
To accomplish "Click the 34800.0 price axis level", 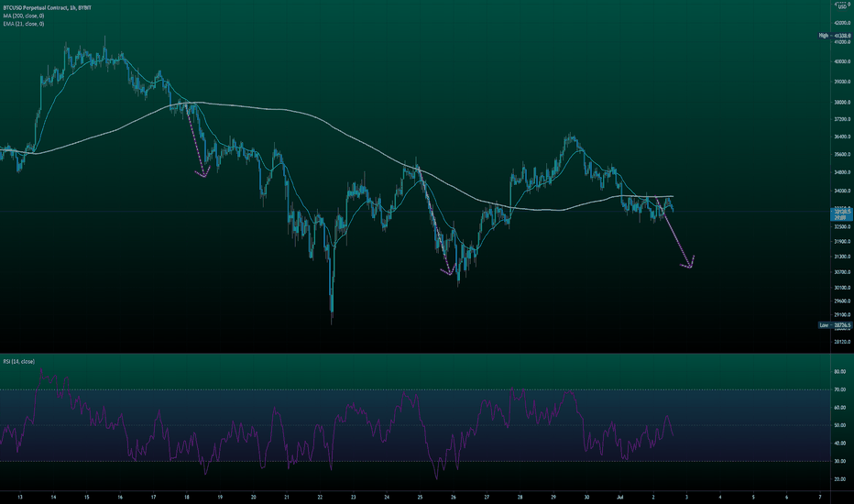I will [x=842, y=172].
